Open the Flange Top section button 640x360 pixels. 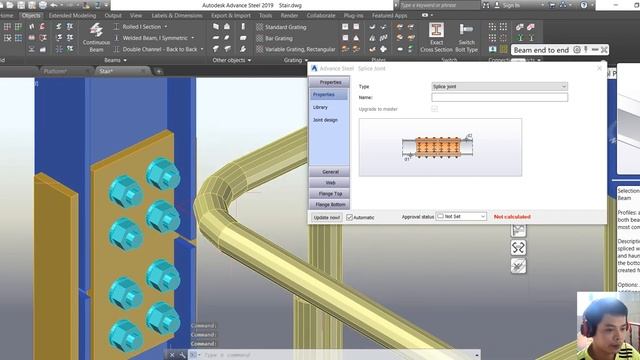coord(330,194)
